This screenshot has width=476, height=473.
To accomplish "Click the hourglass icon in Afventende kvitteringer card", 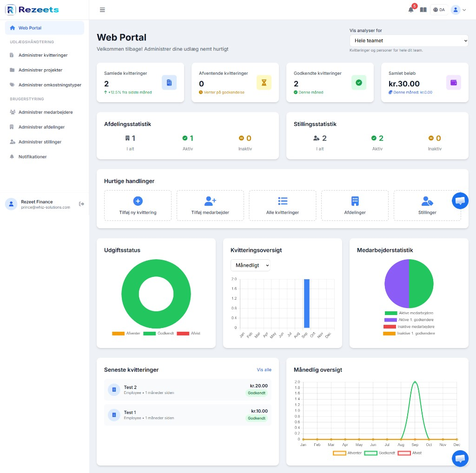I will point(264,83).
